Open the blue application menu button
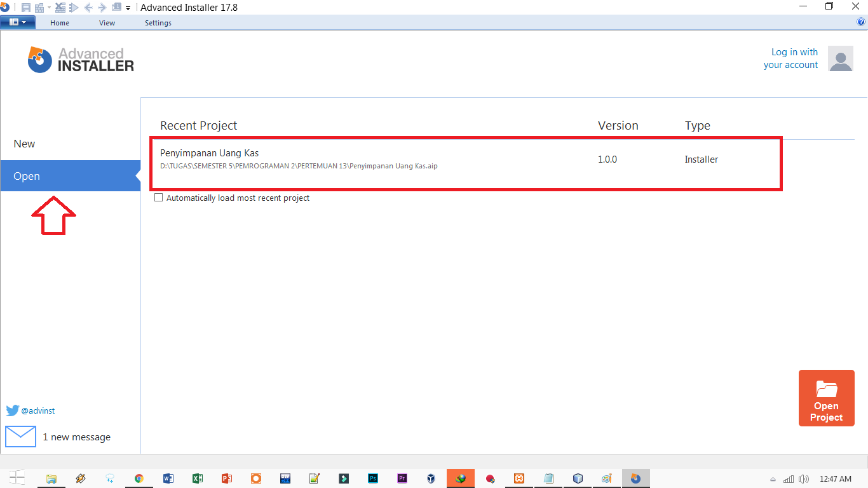868x488 pixels. (x=18, y=22)
